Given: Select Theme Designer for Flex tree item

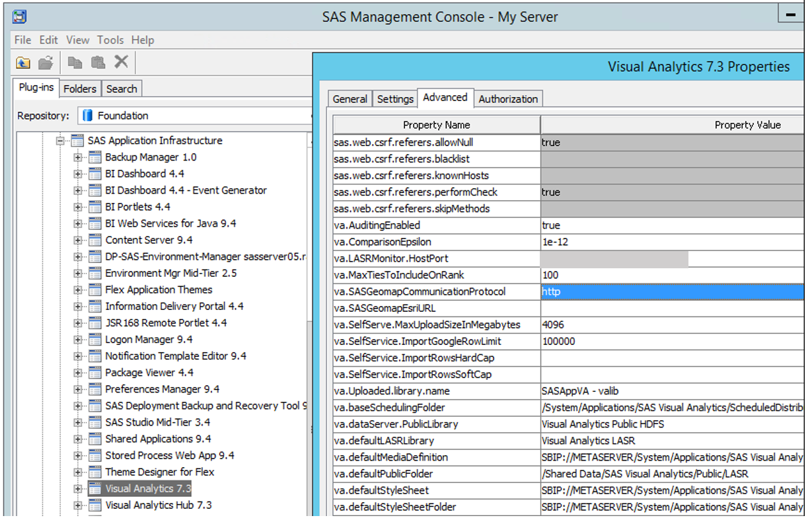Looking at the screenshot, I should coord(159,472).
